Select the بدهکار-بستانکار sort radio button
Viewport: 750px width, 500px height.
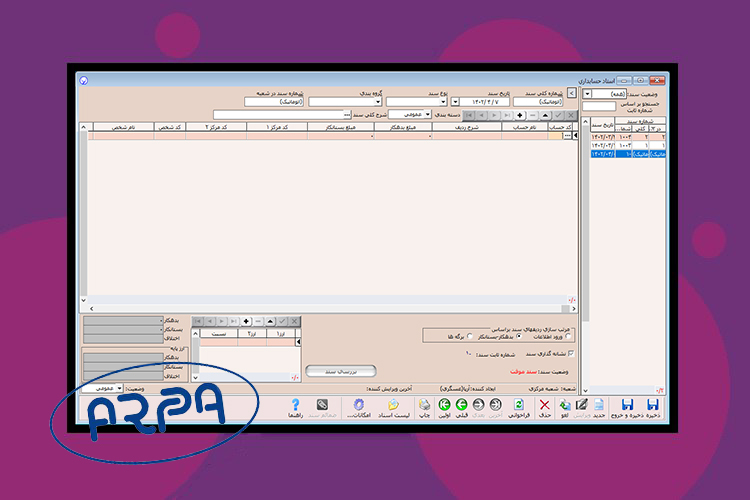[519, 336]
